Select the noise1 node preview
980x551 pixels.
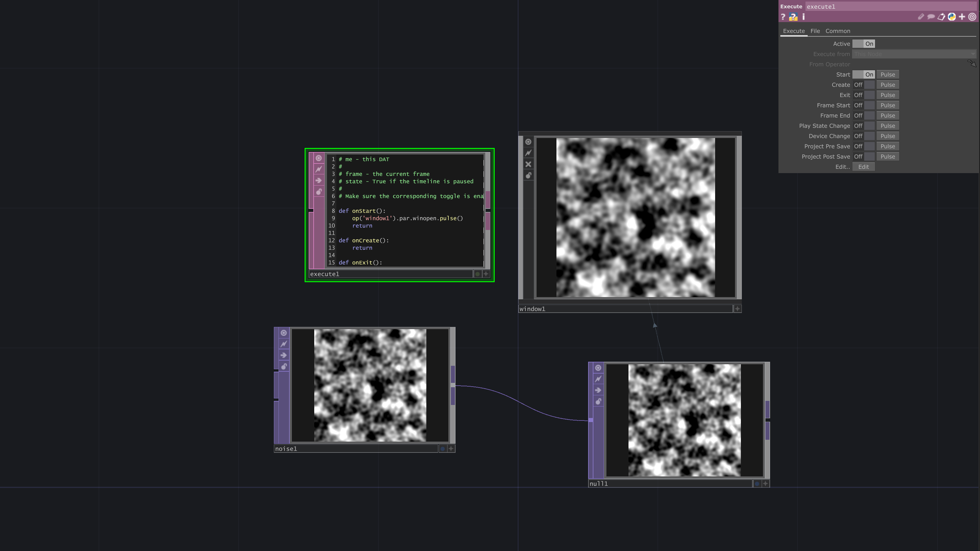(x=370, y=385)
